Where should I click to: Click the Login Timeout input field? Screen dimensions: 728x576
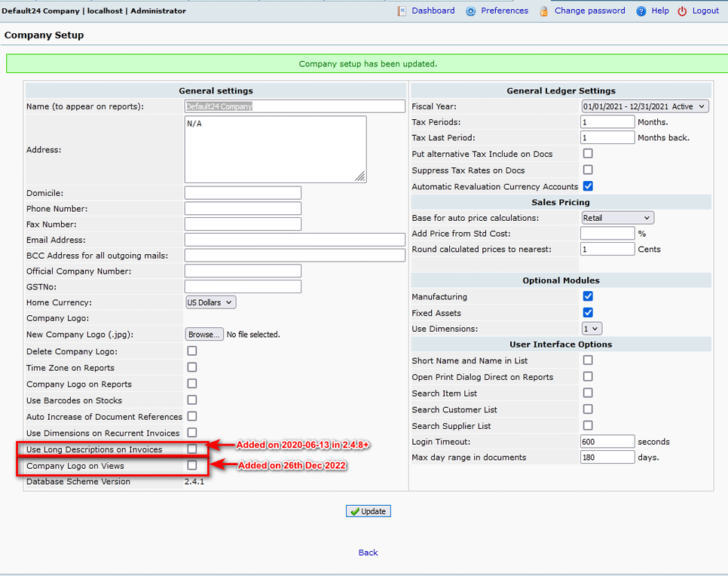[x=607, y=442]
